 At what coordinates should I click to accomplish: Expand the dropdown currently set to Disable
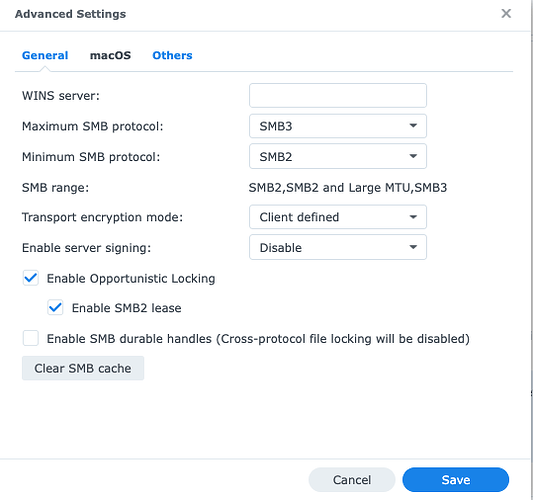coord(338,247)
